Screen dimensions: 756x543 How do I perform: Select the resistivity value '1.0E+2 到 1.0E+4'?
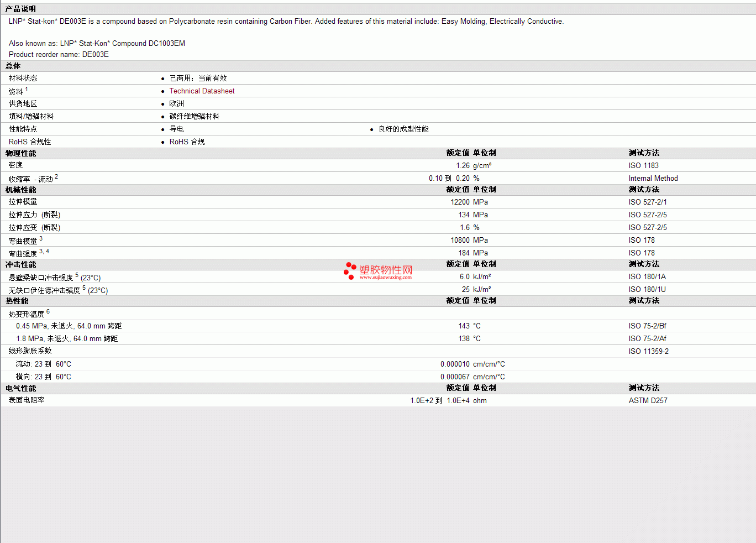pyautogui.click(x=440, y=401)
